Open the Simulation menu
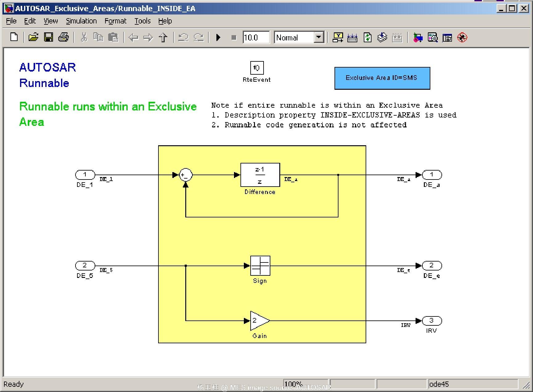Viewport: 533px width, 392px height. [x=81, y=21]
